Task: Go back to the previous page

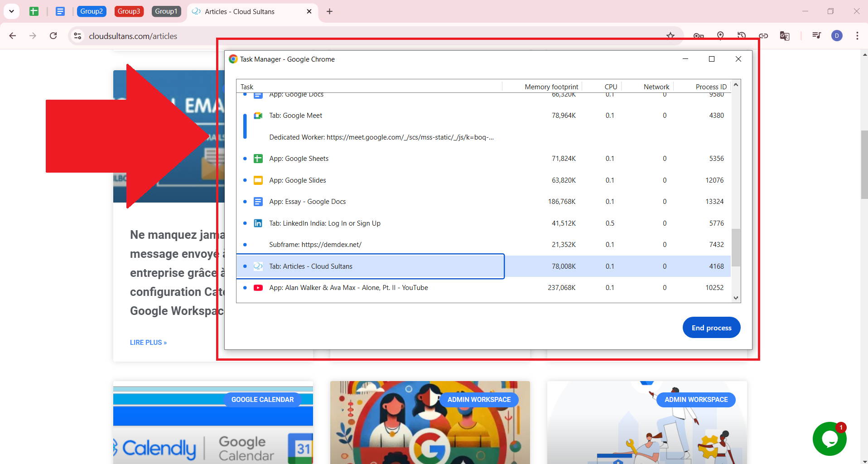Action: 13,36
